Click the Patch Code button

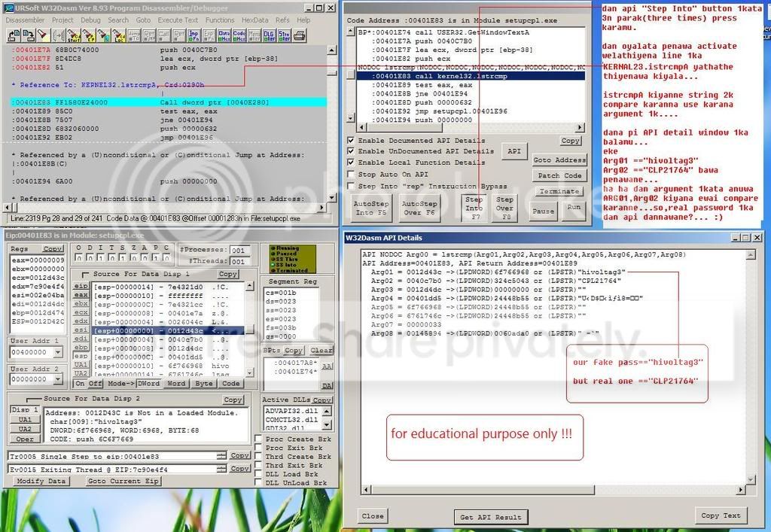click(559, 175)
